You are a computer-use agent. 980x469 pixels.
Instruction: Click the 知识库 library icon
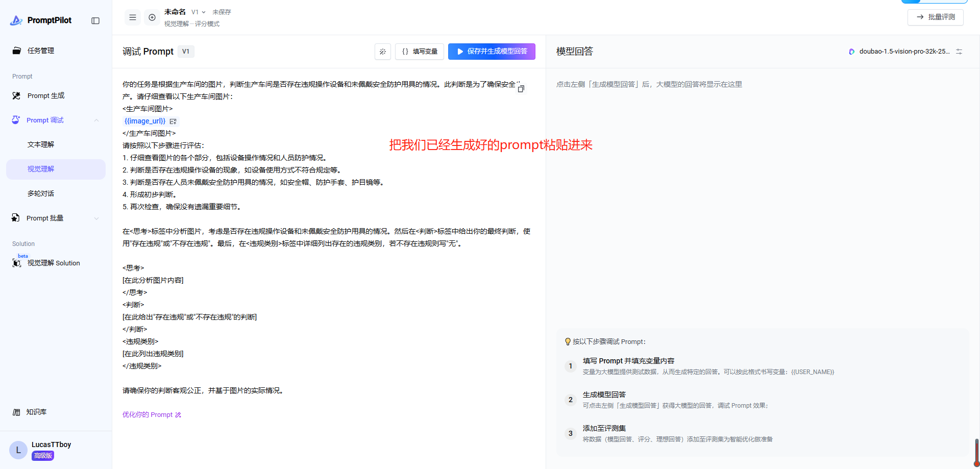click(x=16, y=412)
